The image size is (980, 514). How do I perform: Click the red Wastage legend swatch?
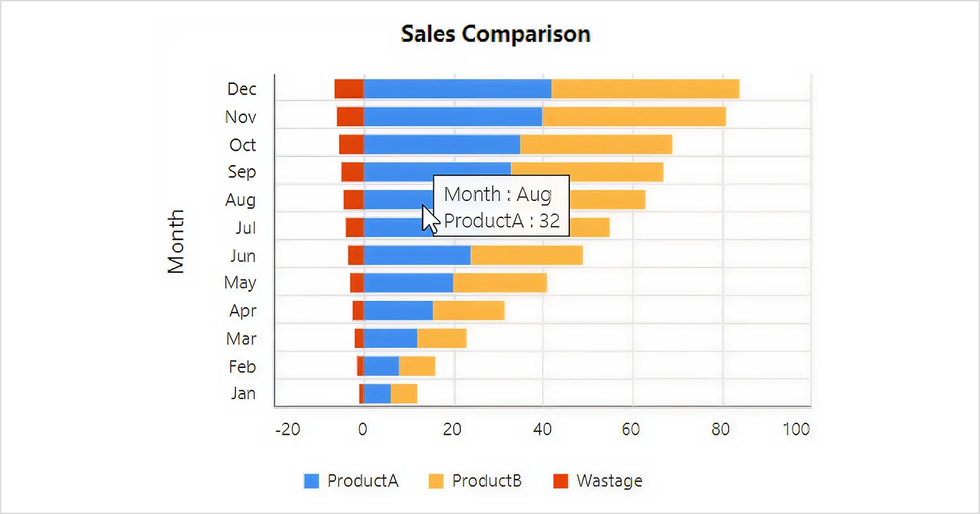560,481
